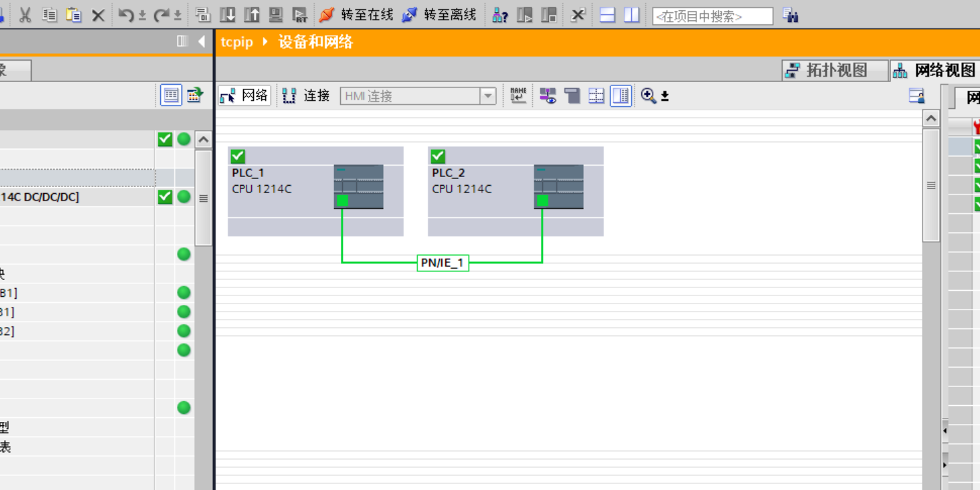
Task: Click the Zoom magnifier icon
Action: [x=648, y=96]
